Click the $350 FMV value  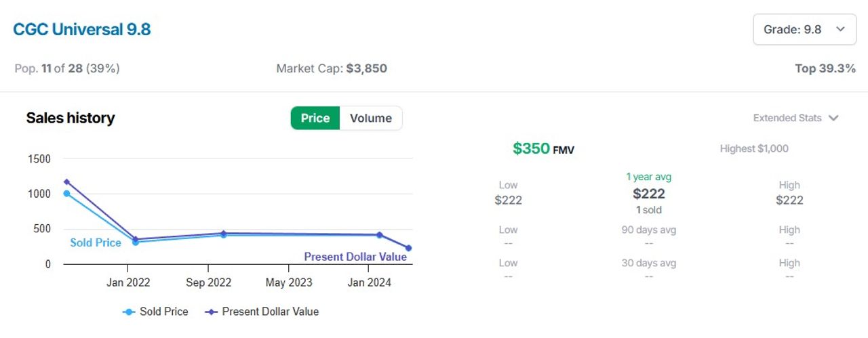click(531, 148)
